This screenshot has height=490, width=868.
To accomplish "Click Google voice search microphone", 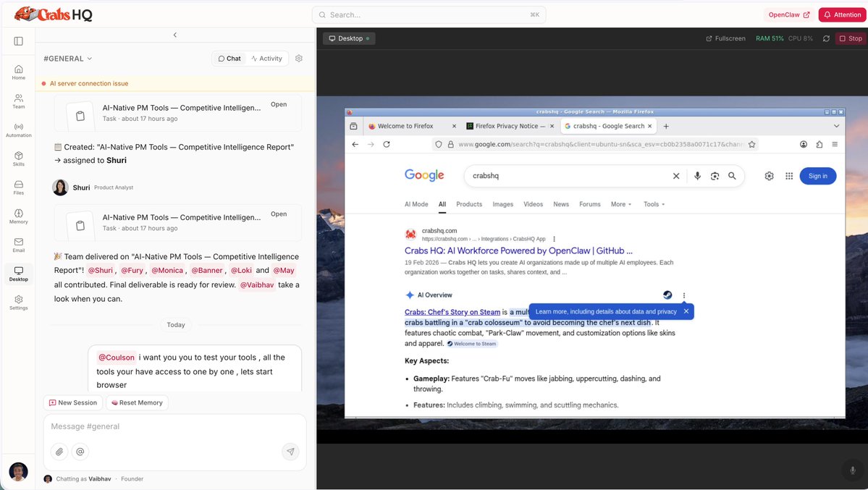I will [x=697, y=175].
